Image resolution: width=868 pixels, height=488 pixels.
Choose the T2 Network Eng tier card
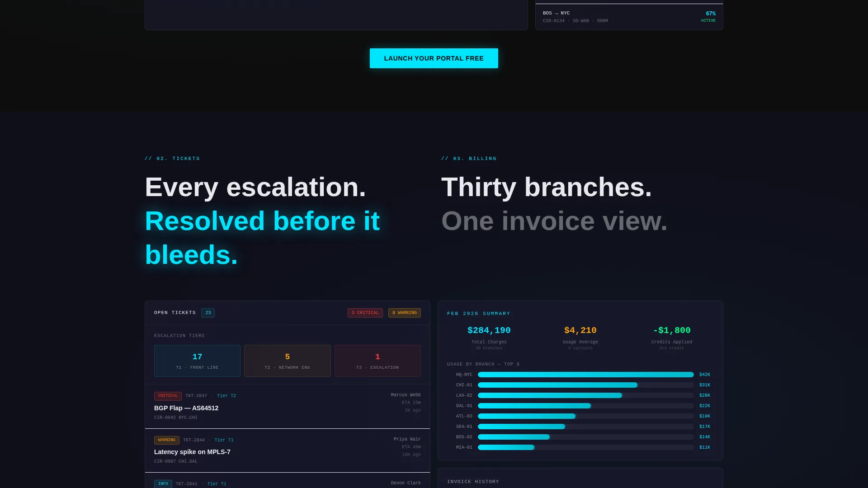pos(288,361)
